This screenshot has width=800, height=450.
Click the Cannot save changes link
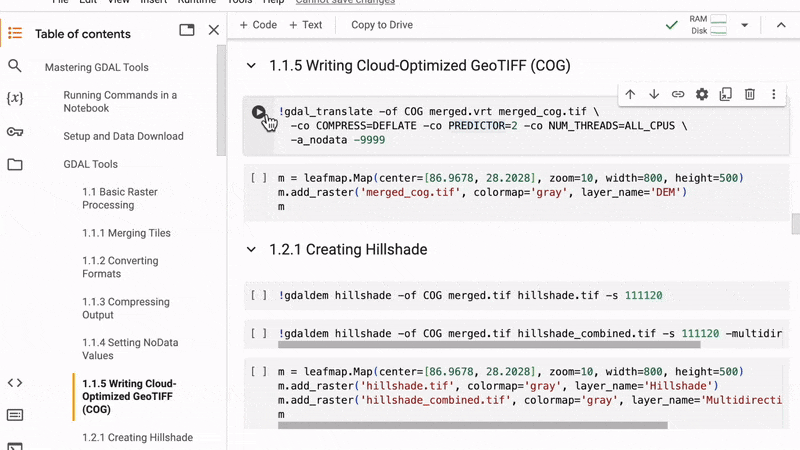tap(345, 2)
